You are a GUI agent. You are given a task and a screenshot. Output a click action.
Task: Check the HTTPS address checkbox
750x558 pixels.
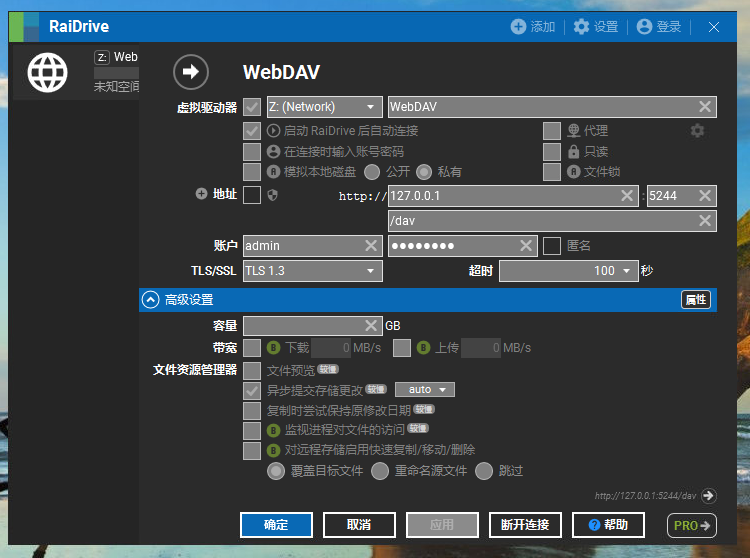[x=252, y=195]
